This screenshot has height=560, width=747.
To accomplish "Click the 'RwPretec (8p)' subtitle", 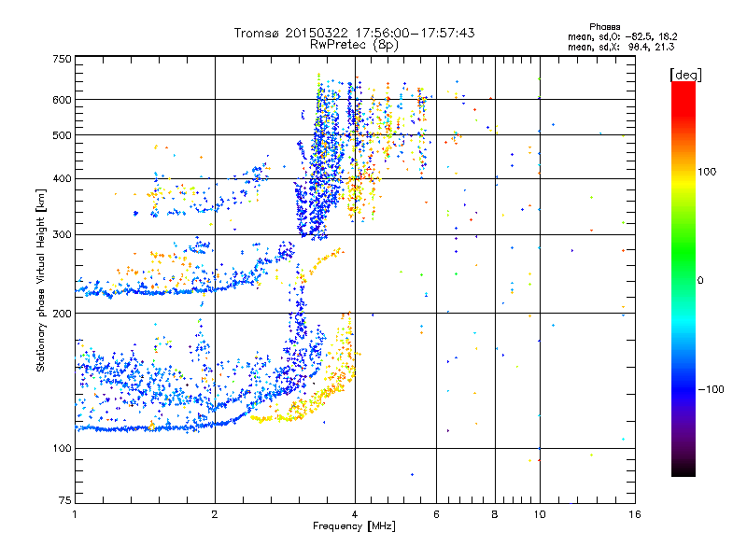I will pyautogui.click(x=354, y=45).
